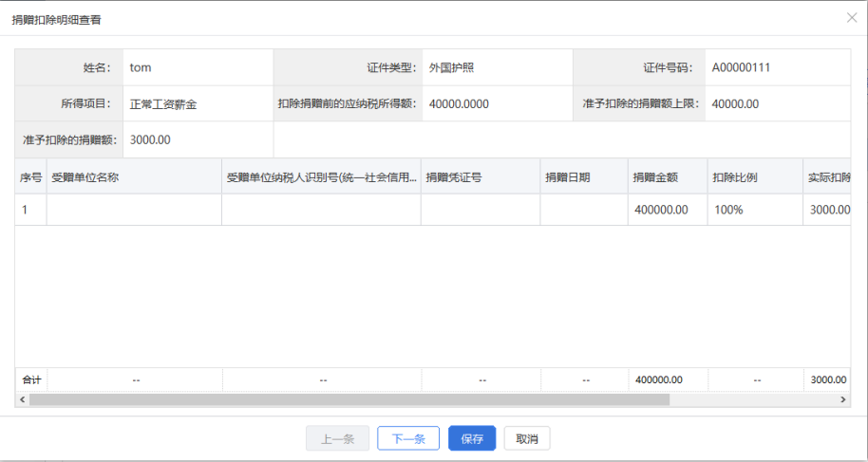Viewport: 868px width, 462px height.
Task: Click the horizontal scrollbar left arrow
Action: pos(22,399)
